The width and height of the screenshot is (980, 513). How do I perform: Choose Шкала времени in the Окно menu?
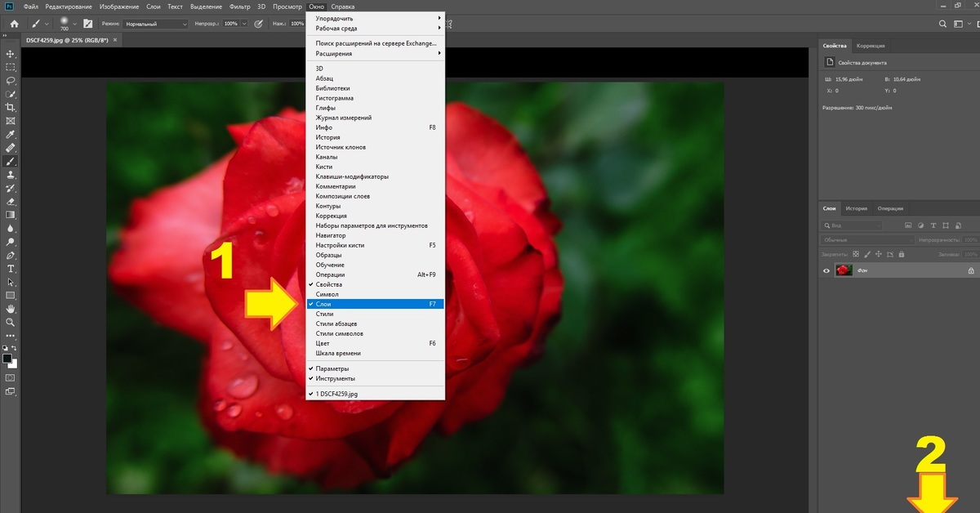point(376,353)
